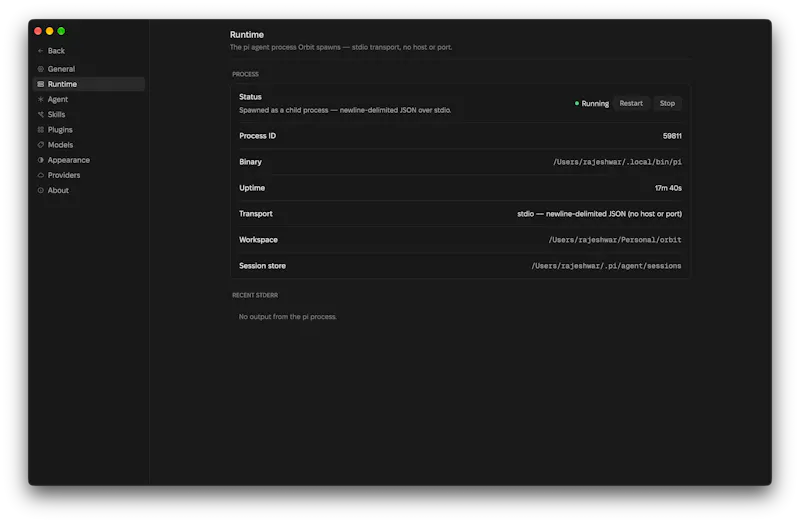Click the session store path value
This screenshot has height=523, width=800.
606,266
